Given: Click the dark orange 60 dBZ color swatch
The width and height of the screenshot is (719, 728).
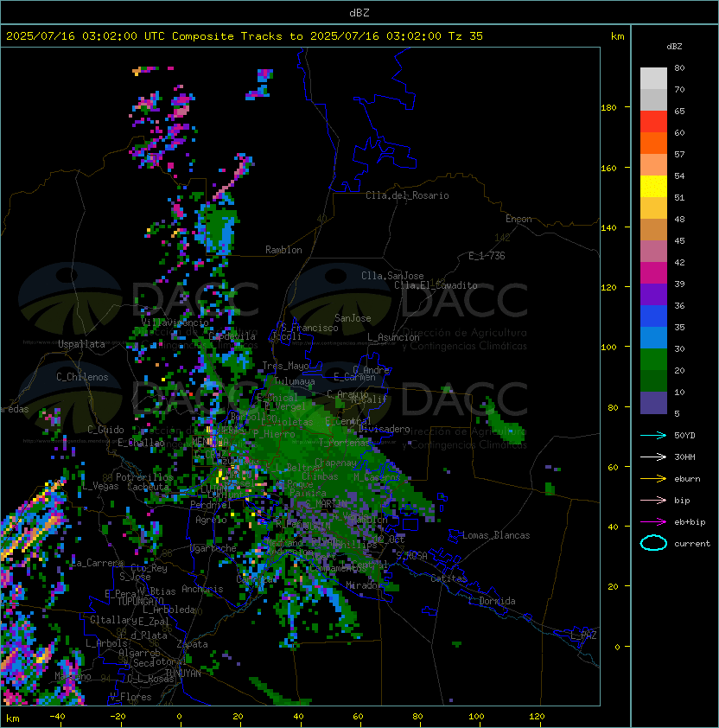Looking at the screenshot, I should click(x=653, y=143).
